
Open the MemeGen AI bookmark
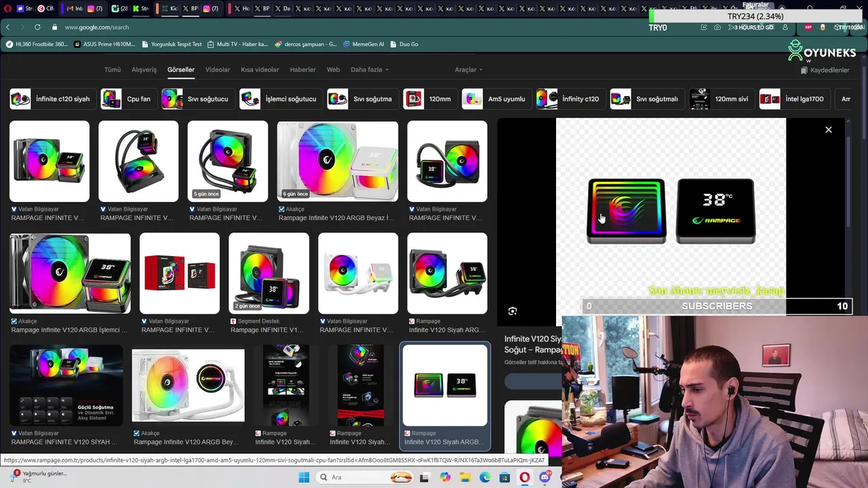(363, 44)
